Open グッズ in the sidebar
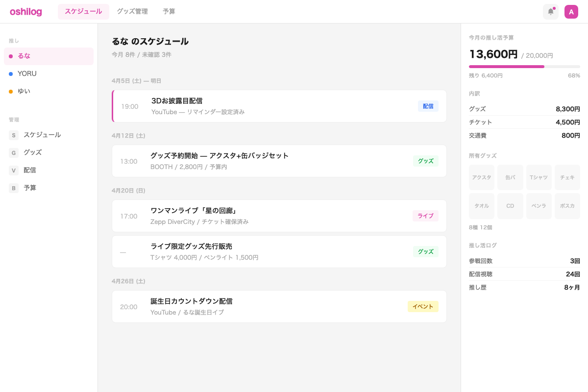Screen dimensions: 588x392 coord(32,152)
